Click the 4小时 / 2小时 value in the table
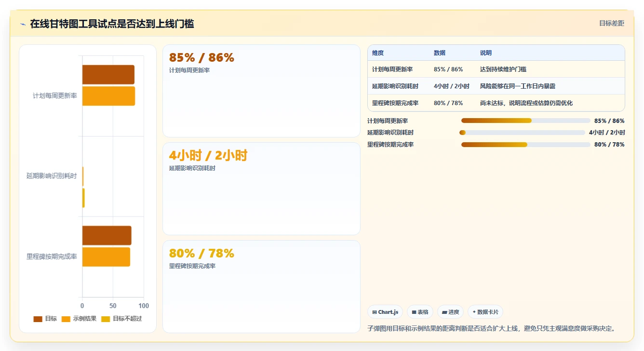 pyautogui.click(x=452, y=86)
